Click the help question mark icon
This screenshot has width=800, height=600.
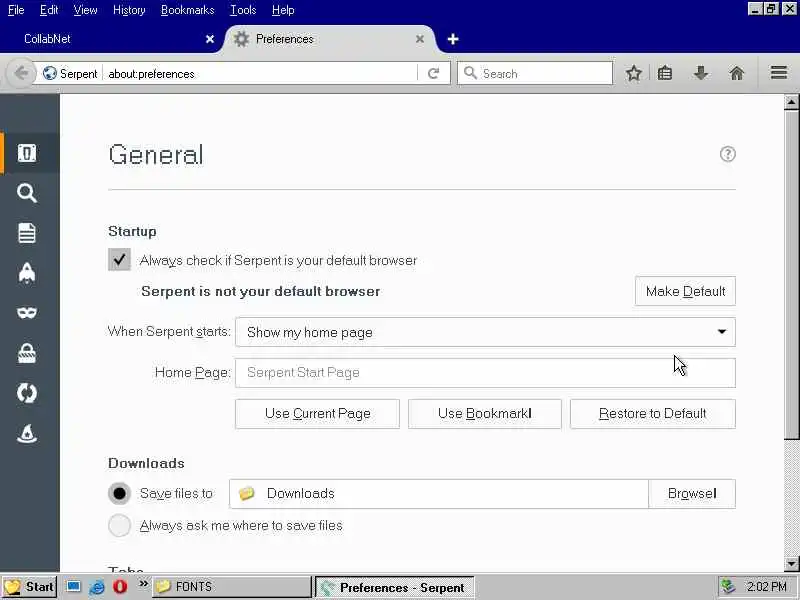(x=728, y=154)
